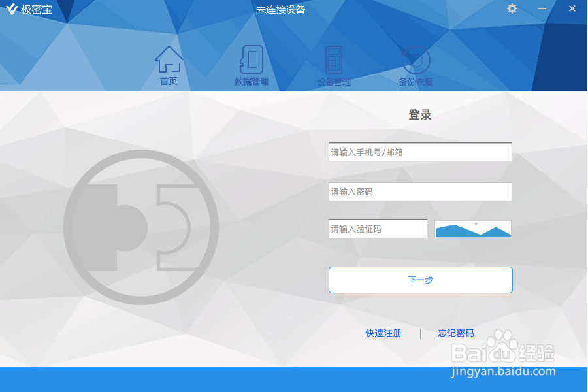This screenshot has width=588, height=392.
Task: Switch to the 备份恢复 tab label
Action: (416, 82)
